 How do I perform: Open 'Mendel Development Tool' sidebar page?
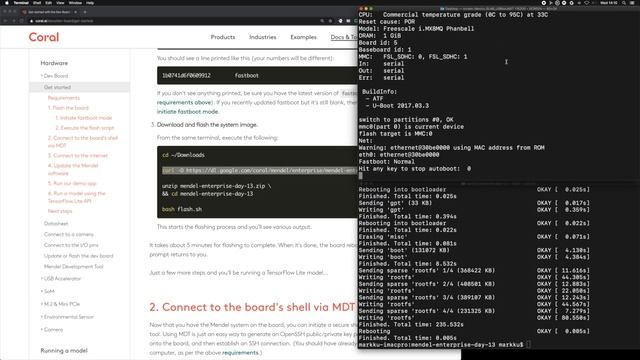pyautogui.click(x=73, y=267)
